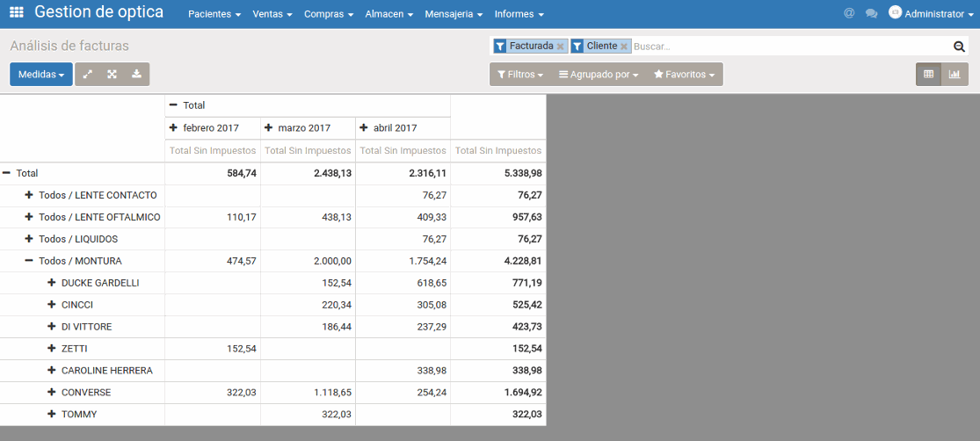Click the search magnifier icon
Image resolution: width=980 pixels, height=441 pixels.
959,47
